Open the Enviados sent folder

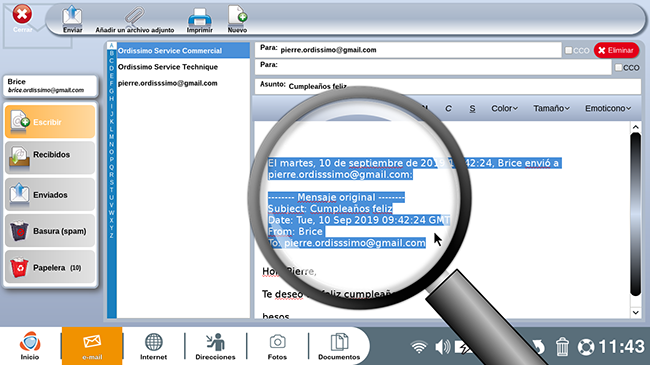[x=50, y=194]
